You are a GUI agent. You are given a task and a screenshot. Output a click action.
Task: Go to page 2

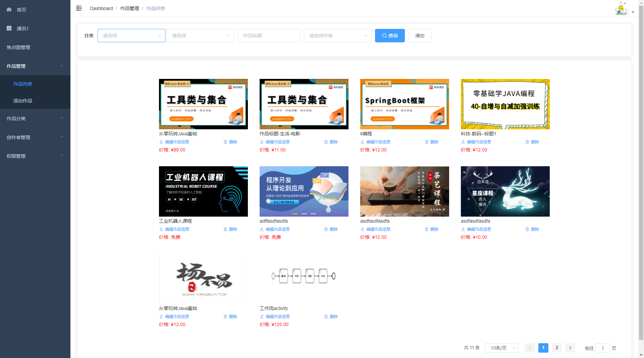click(557, 348)
